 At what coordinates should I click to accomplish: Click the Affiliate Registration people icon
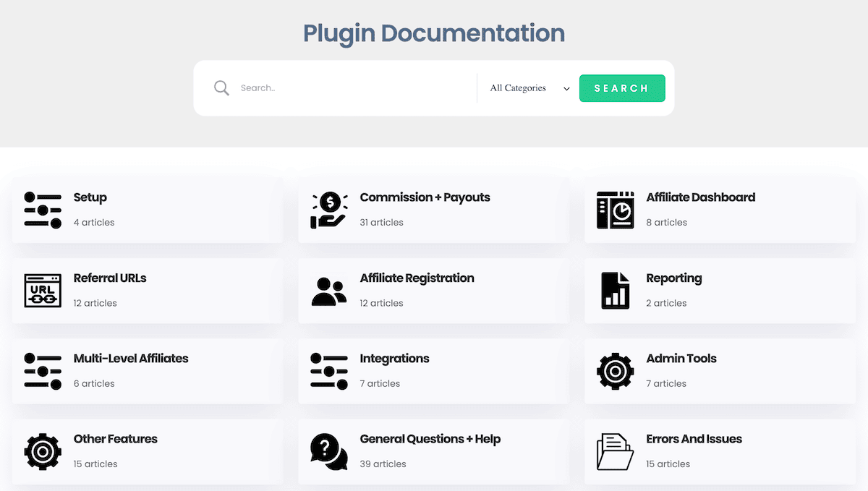pos(329,291)
